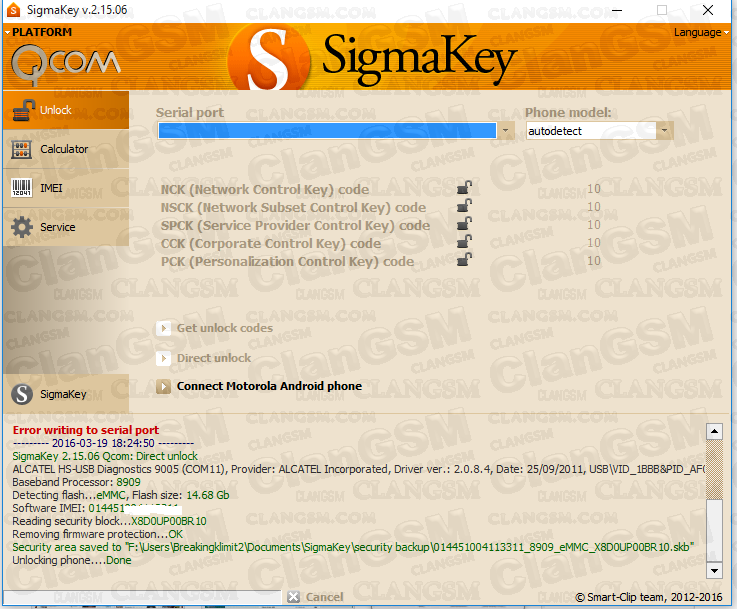Expand the Phone model dropdown arrow

click(665, 130)
